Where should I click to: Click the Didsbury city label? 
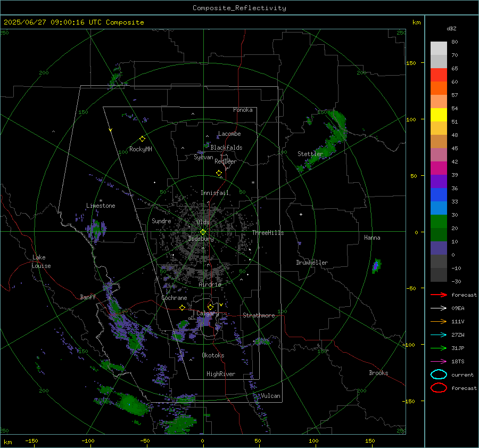point(201,239)
